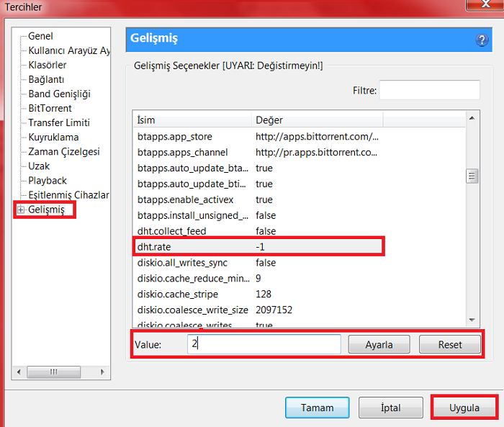Select the btapps.install_unsigned_... row
Viewport: 504px width, 427px height.
pyautogui.click(x=299, y=215)
